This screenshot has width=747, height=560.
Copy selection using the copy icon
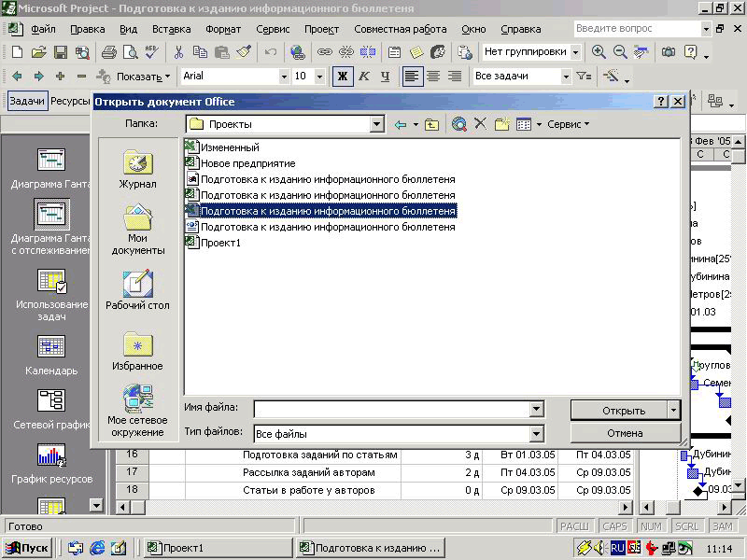[200, 52]
